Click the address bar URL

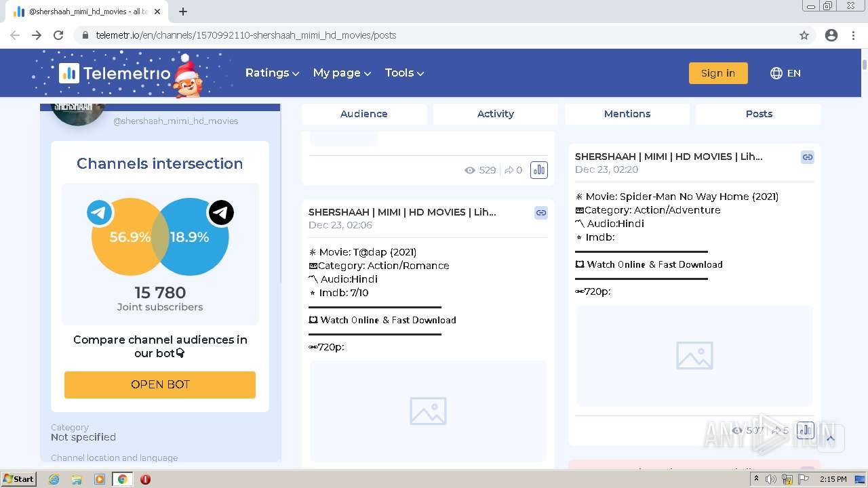245,35
